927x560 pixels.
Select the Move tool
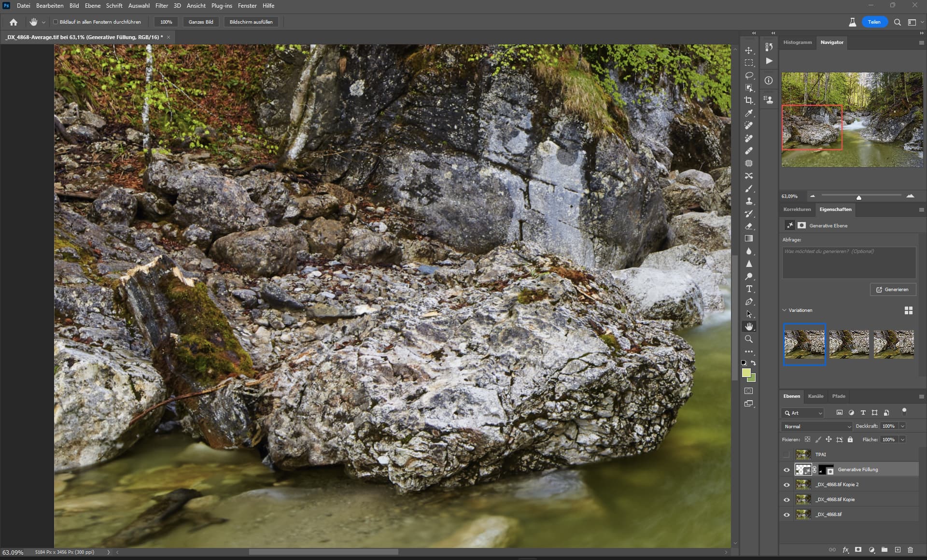click(749, 50)
